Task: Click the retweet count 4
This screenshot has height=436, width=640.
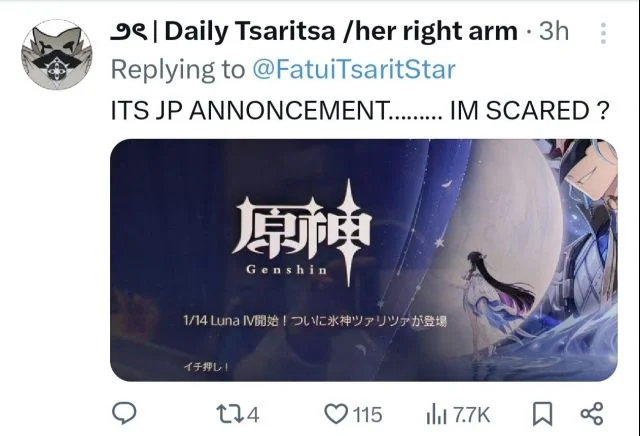Action: pyautogui.click(x=253, y=415)
